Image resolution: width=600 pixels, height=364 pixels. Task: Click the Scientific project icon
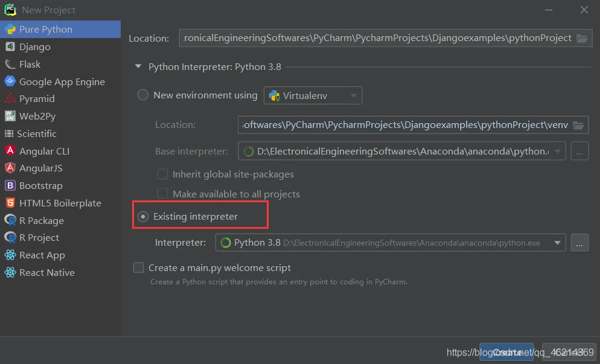pos(9,133)
